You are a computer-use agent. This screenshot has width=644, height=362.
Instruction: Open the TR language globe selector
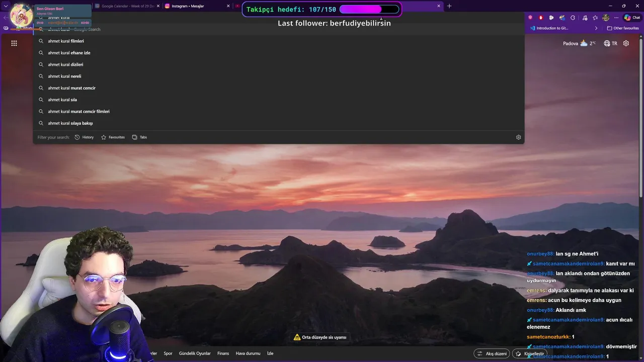[610, 43]
